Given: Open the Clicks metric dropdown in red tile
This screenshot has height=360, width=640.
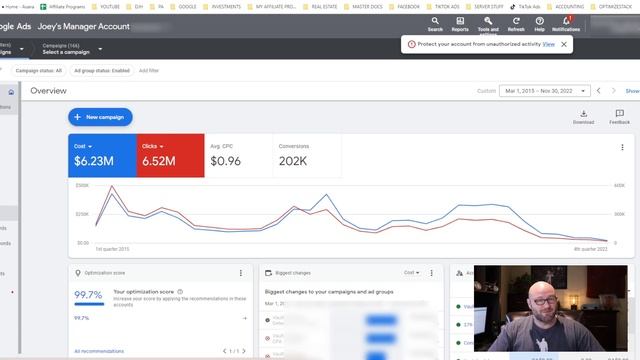Looking at the screenshot, I should tap(153, 146).
